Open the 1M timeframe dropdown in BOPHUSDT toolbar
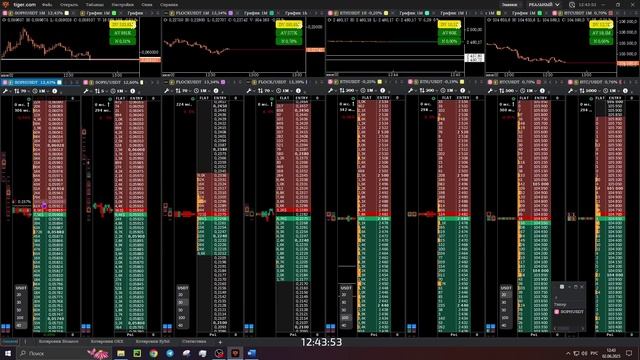This screenshot has height=360, width=640. tap(41, 91)
